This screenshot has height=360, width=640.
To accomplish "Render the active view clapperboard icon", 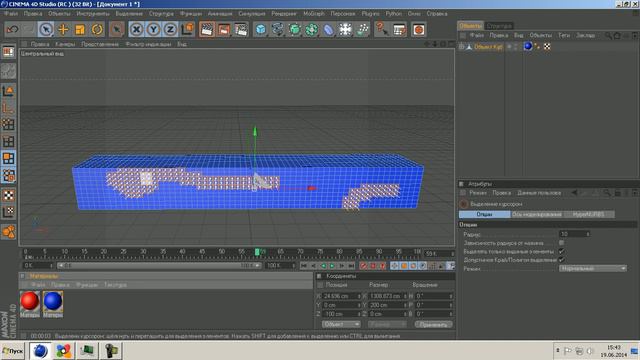I will pos(207,29).
